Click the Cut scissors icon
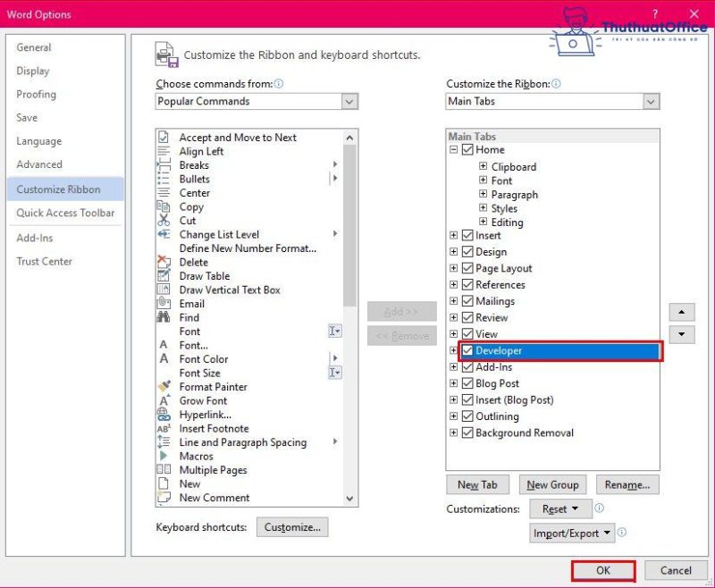Screen dimensions: 715x588 [x=164, y=220]
